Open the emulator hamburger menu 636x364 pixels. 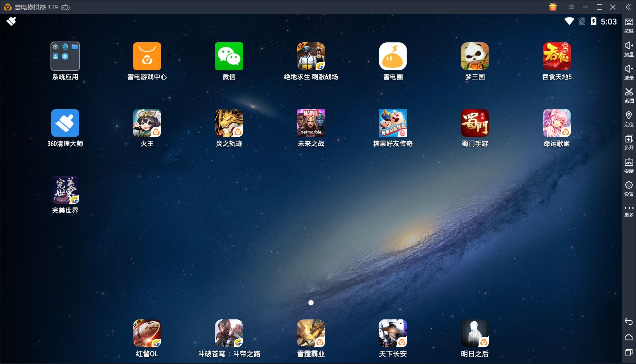(x=571, y=7)
